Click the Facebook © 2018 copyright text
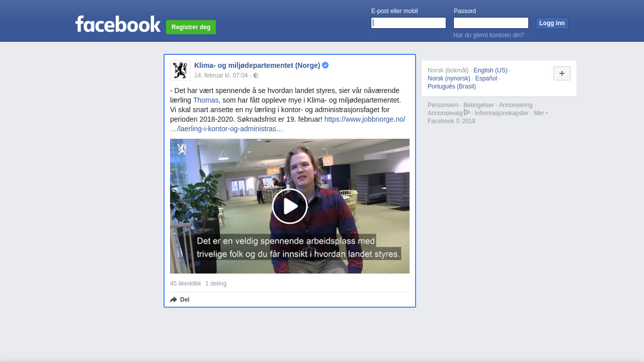 [451, 121]
